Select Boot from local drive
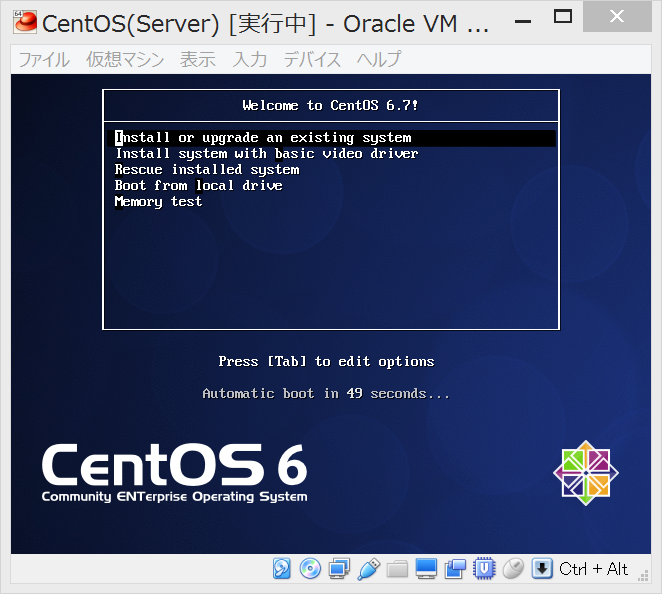Viewport: 662px width, 594px height. [x=198, y=186]
